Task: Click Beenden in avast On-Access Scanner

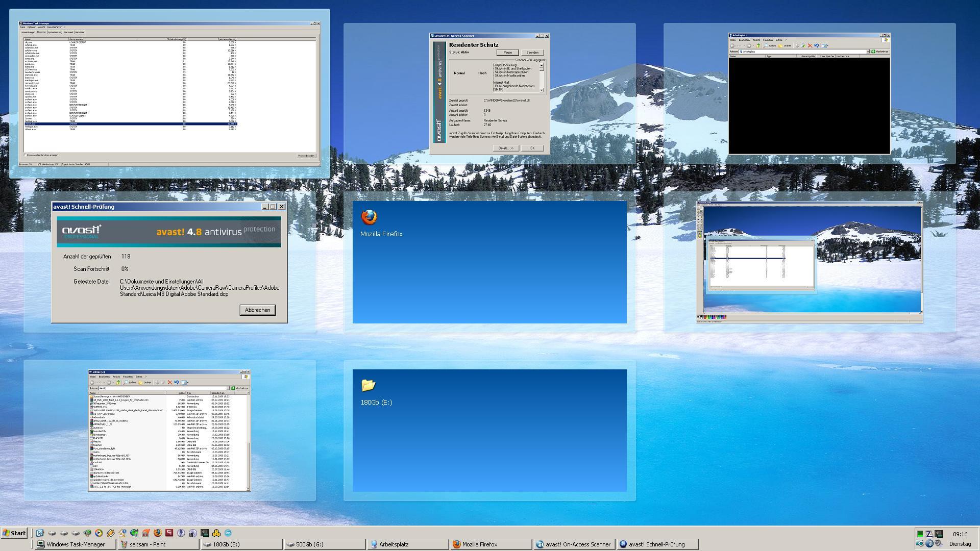Action: tap(532, 52)
